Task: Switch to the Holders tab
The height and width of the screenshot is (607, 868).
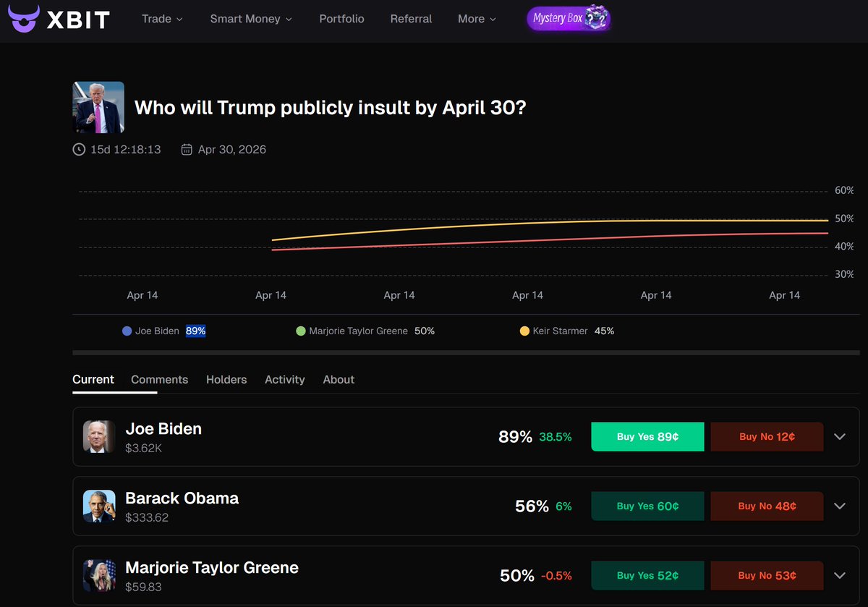Action: point(226,379)
